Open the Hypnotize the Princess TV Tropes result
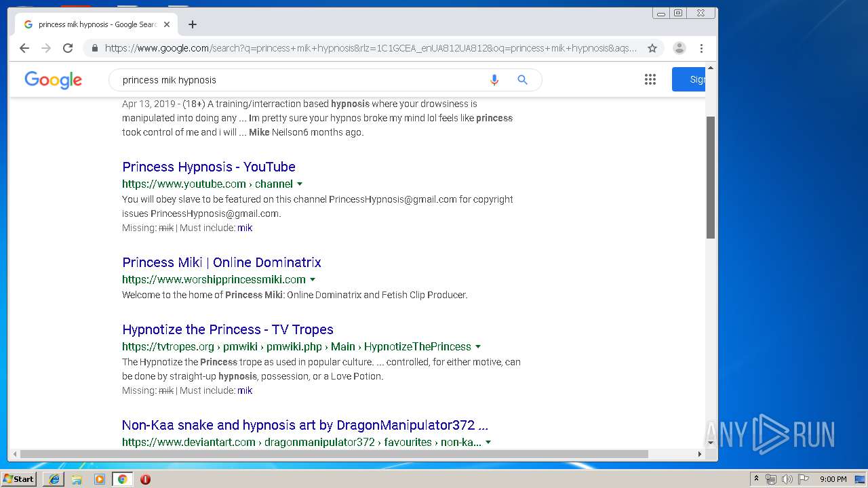 (228, 329)
